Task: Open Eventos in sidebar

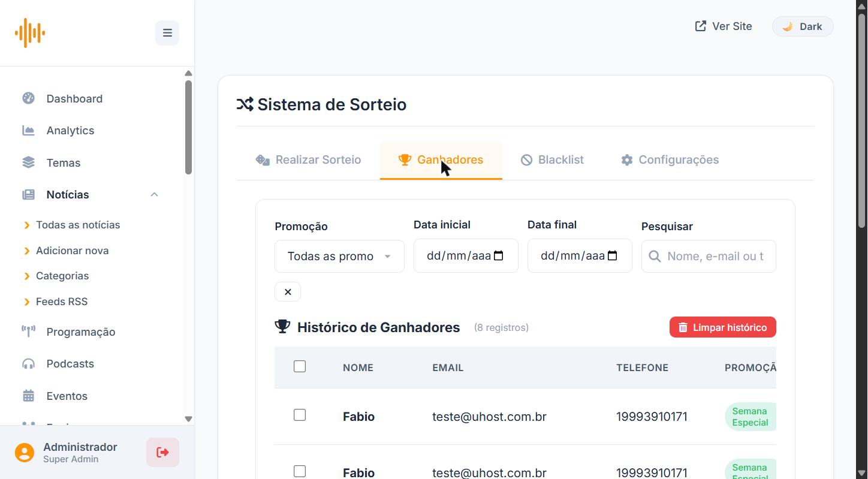Action: pyautogui.click(x=67, y=396)
